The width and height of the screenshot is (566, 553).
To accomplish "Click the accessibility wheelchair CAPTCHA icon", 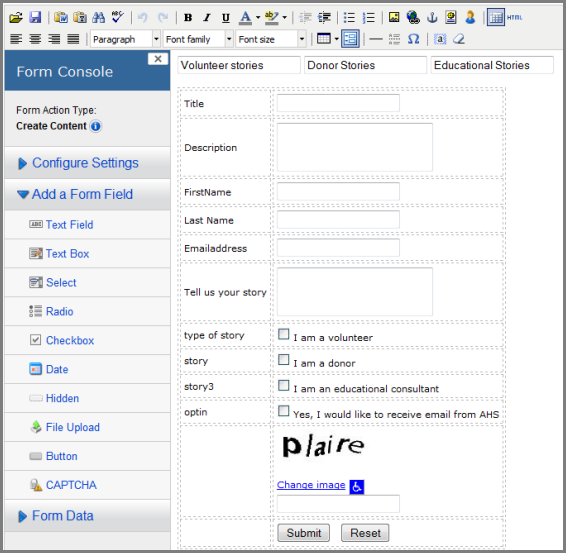I will pyautogui.click(x=357, y=487).
